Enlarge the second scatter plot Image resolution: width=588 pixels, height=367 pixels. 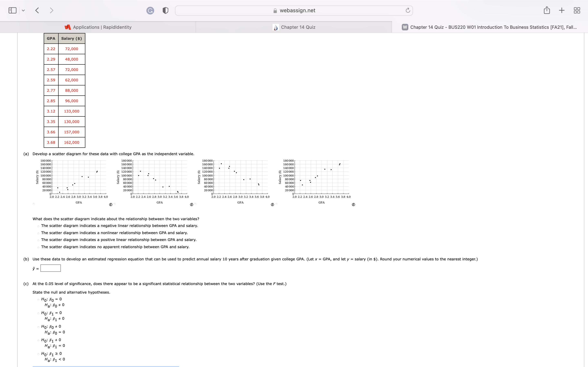point(192,205)
